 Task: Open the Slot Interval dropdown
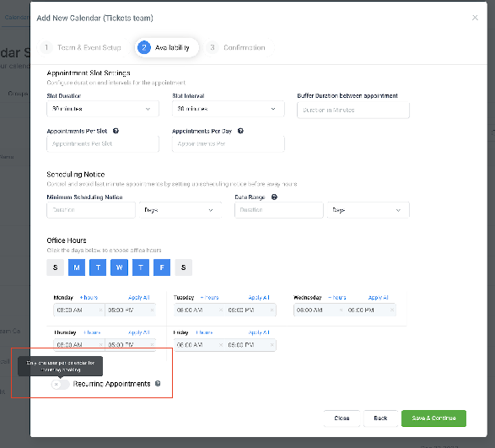pos(229,109)
